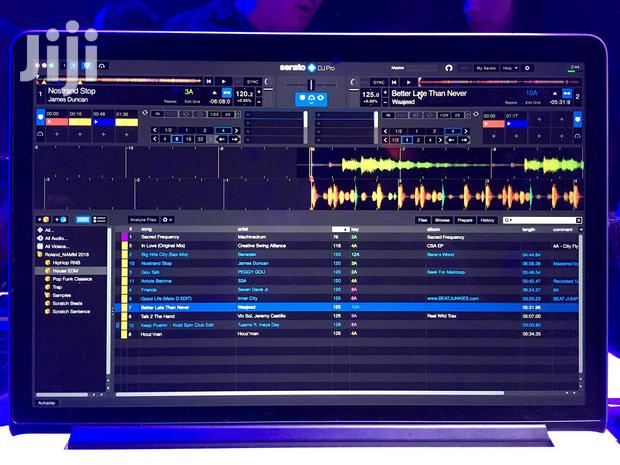Open My Serato
Image resolution: width=620 pixels, height=465 pixels.
pyautogui.click(x=486, y=68)
